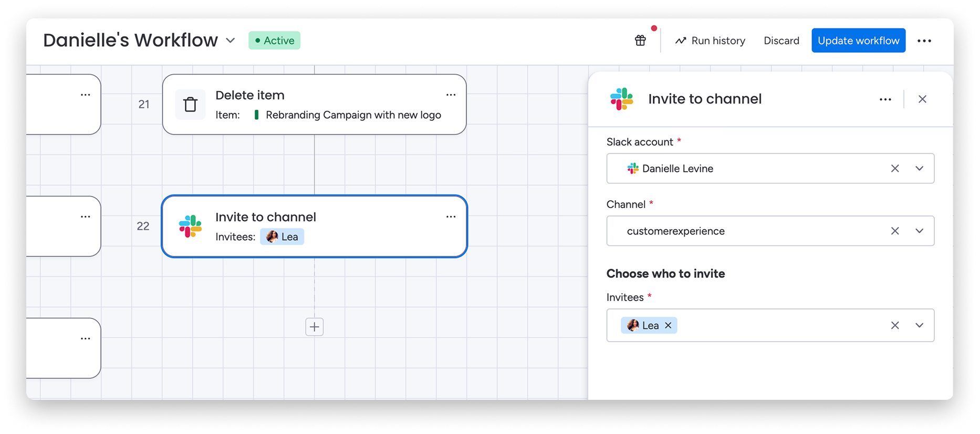Click step number 22 label

(143, 226)
